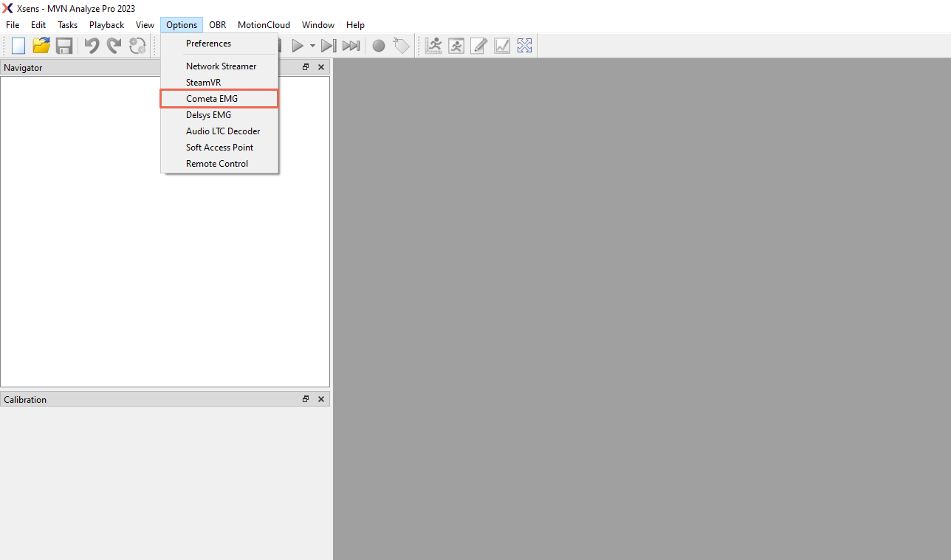Open Audio LTC Decoder
Screen dimensions: 951x560
tap(219, 131)
